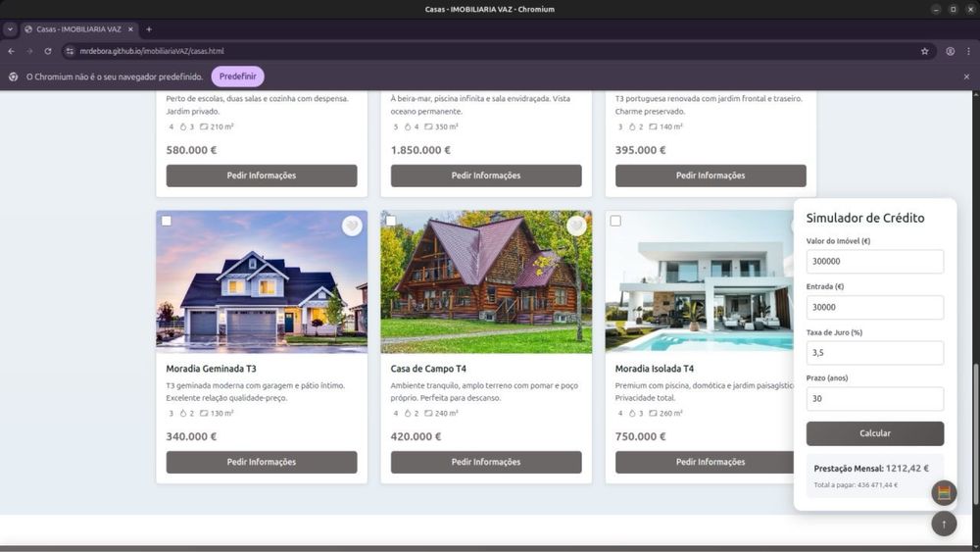Close the Casas - IMOBILIARIA VAZ tab

point(130,29)
